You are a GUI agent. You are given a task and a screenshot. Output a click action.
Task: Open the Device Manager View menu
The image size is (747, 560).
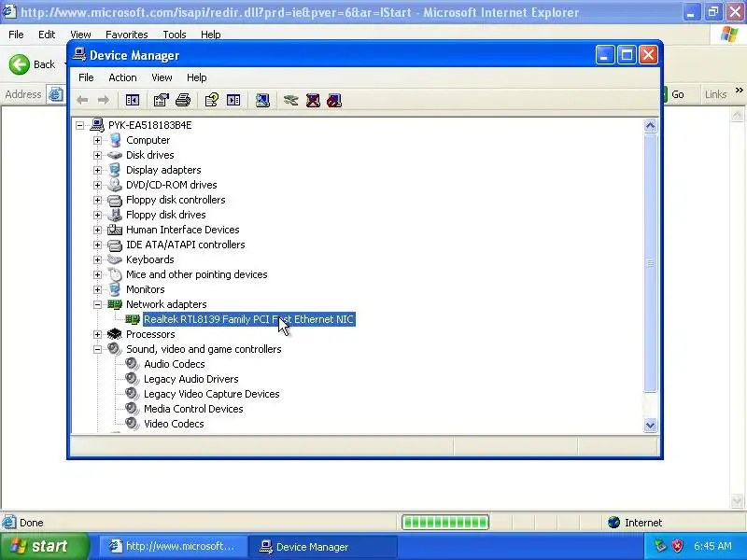(x=162, y=77)
